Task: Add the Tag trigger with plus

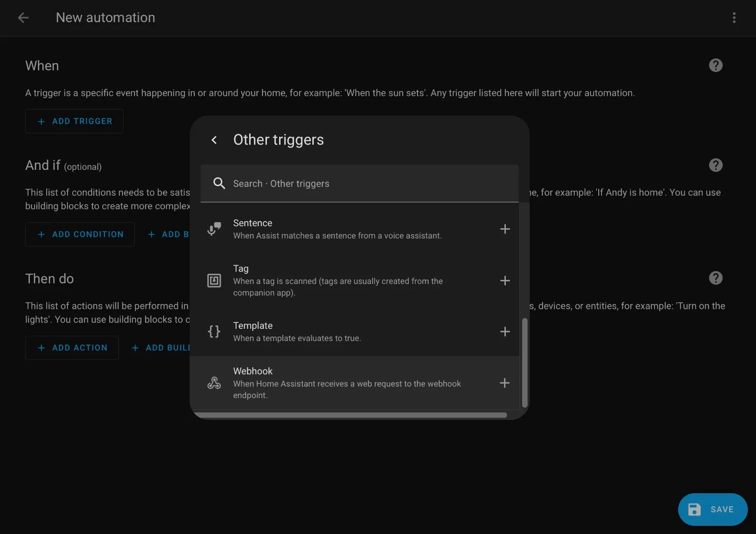Action: coord(505,281)
